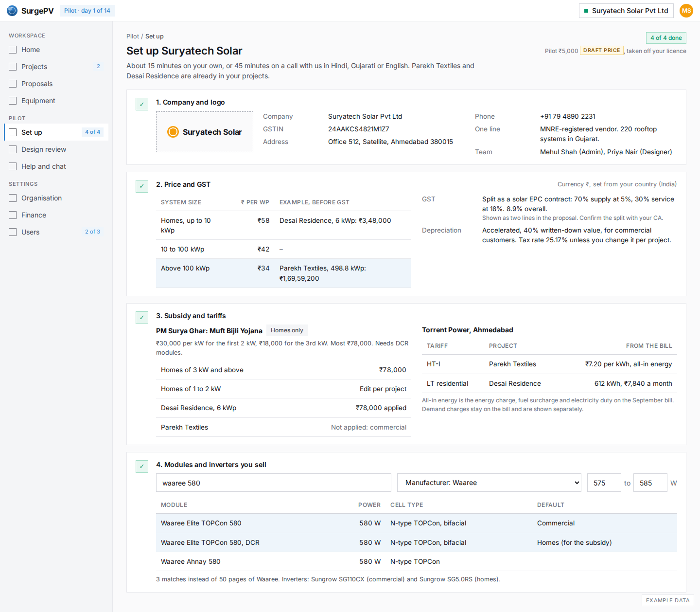Click the Homes only tag

tap(287, 330)
